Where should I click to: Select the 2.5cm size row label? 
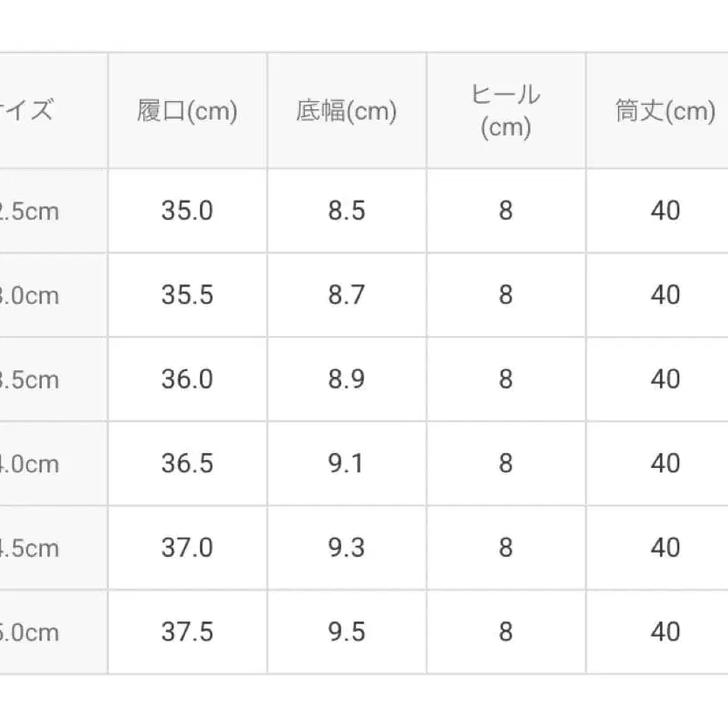click(31, 211)
